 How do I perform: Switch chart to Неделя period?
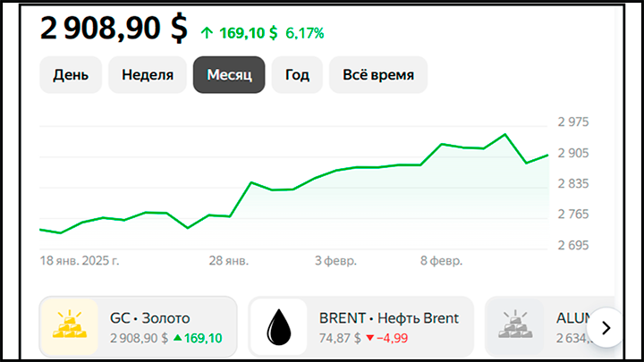pos(147,75)
